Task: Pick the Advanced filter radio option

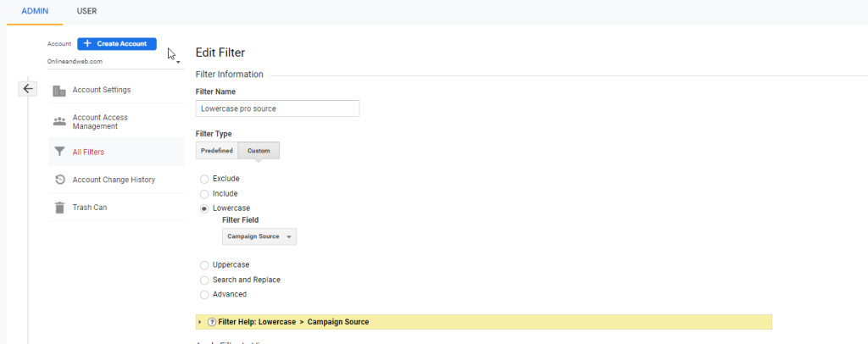Action: (x=204, y=295)
